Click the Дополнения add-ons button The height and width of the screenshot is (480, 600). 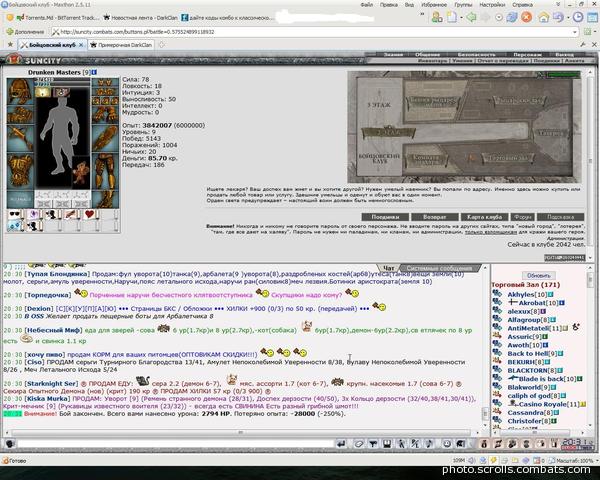coord(25,32)
